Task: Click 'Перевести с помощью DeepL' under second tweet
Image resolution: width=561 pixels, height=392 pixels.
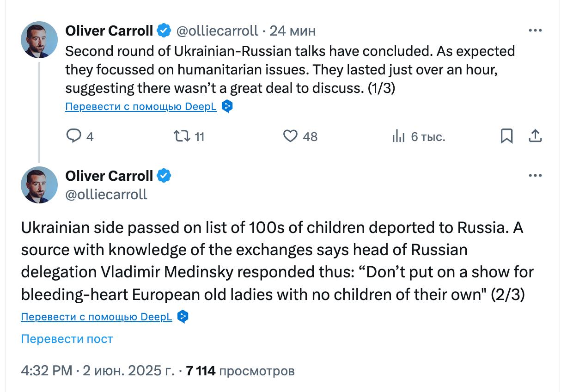Action: (x=96, y=317)
